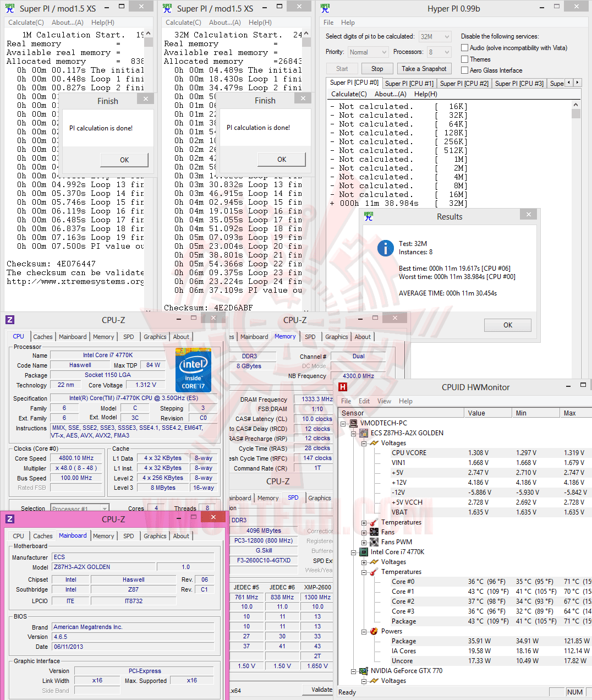
Task: Click OK in the 32M Super PI Finish dialog
Action: point(282,159)
